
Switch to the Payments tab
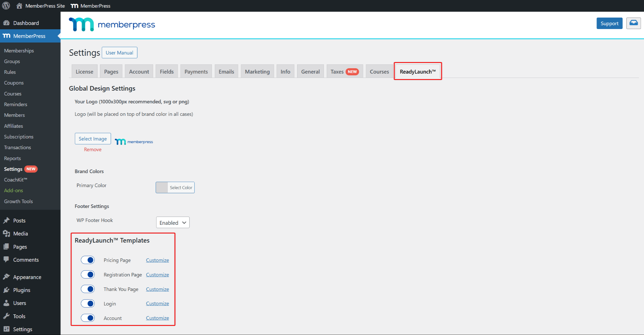point(196,72)
